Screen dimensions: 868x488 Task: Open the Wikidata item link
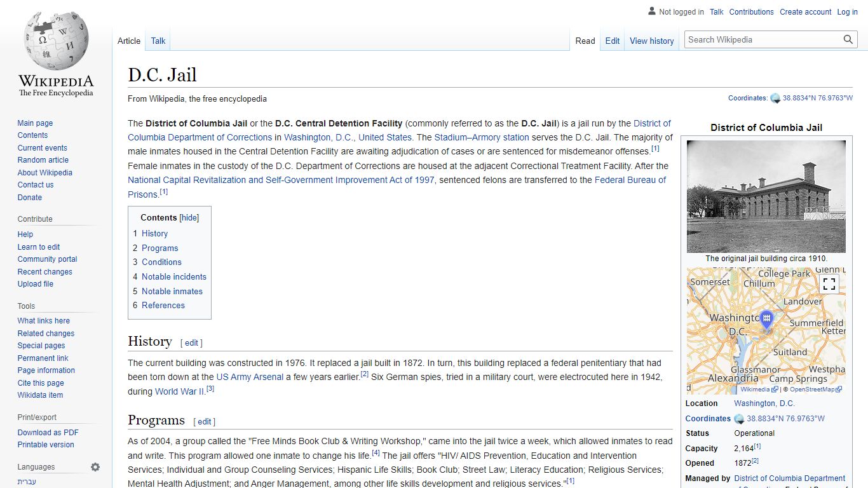click(40, 395)
